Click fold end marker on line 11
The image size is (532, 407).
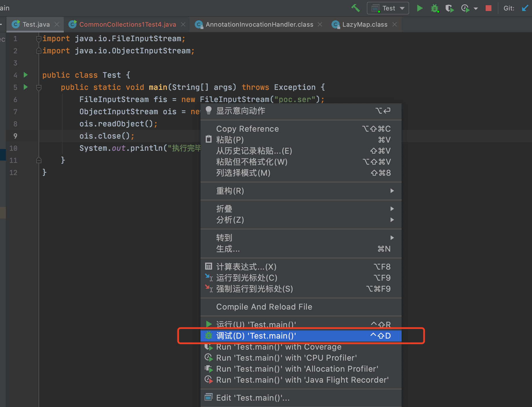[39, 160]
